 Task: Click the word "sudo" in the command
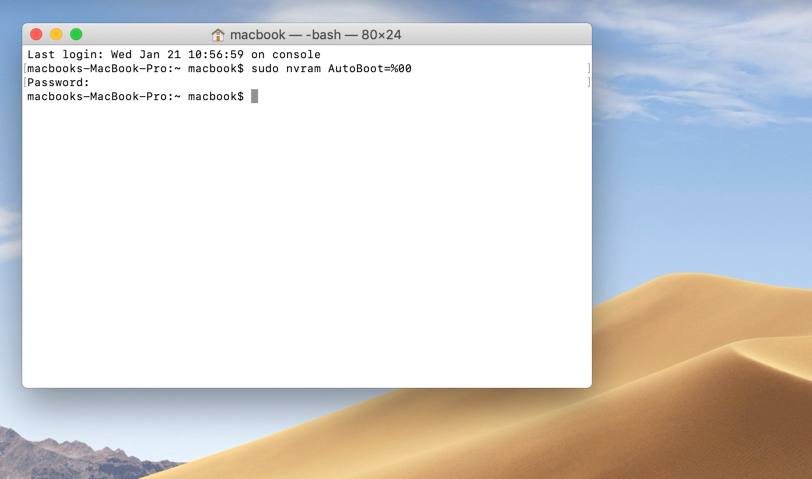[265, 68]
